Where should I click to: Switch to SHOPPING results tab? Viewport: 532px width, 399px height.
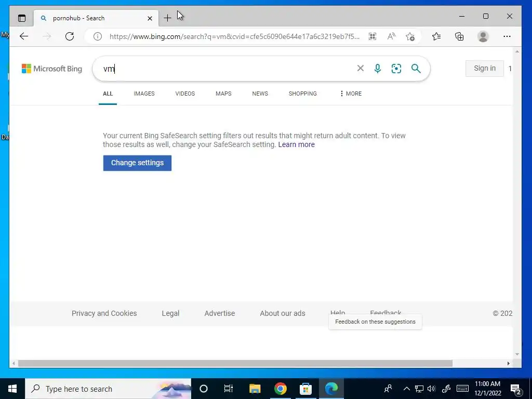point(303,94)
